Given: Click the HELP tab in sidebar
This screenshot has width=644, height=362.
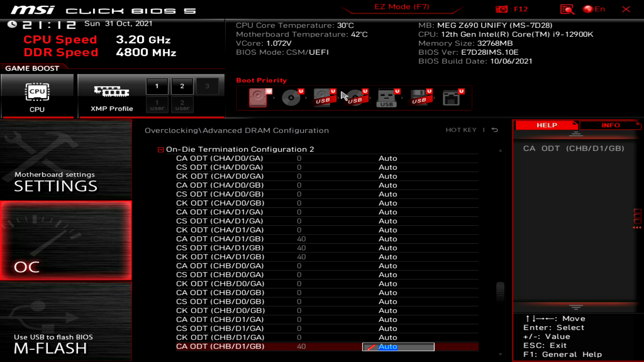Looking at the screenshot, I should coord(546,125).
